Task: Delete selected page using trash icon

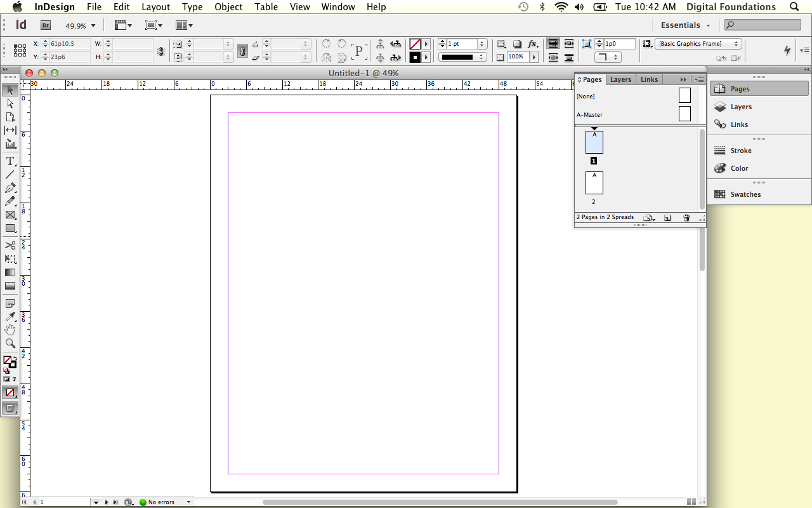Action: tap(686, 218)
